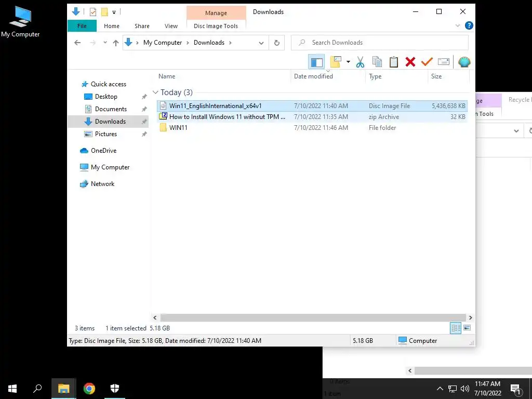This screenshot has height=399, width=532.
Task: Sort by the Size column
Action: 448,76
